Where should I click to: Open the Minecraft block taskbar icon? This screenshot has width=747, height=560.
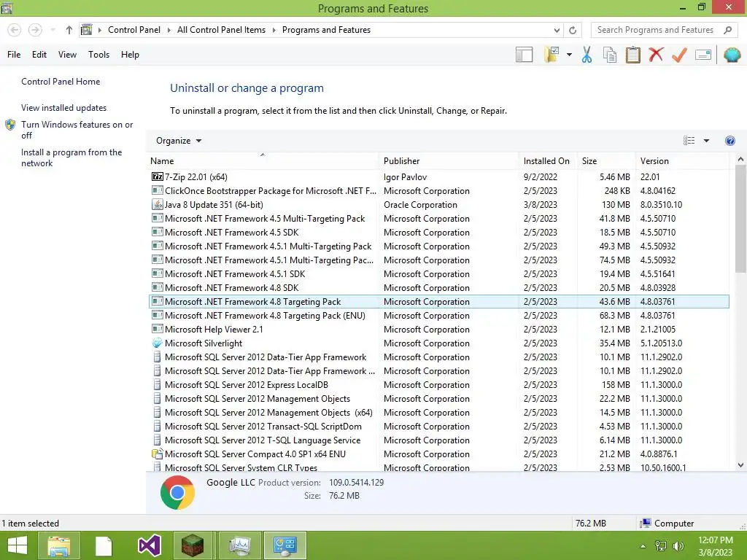point(193,545)
